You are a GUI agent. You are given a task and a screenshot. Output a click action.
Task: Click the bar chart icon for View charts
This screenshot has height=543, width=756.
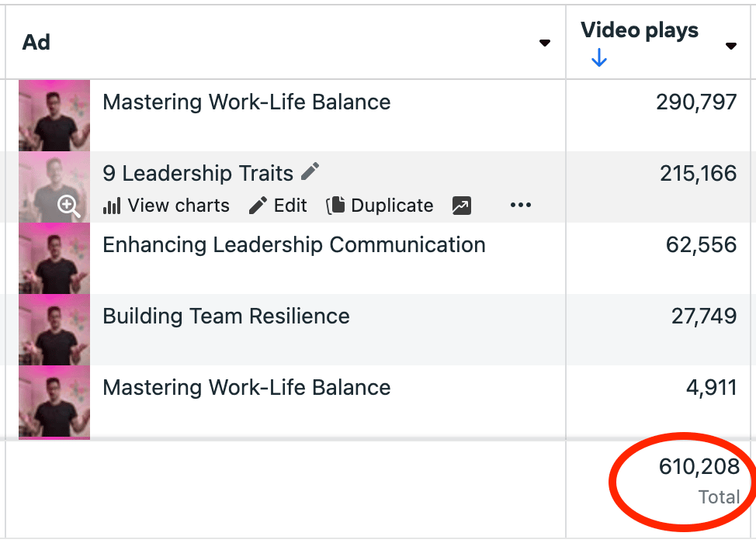[x=112, y=206]
